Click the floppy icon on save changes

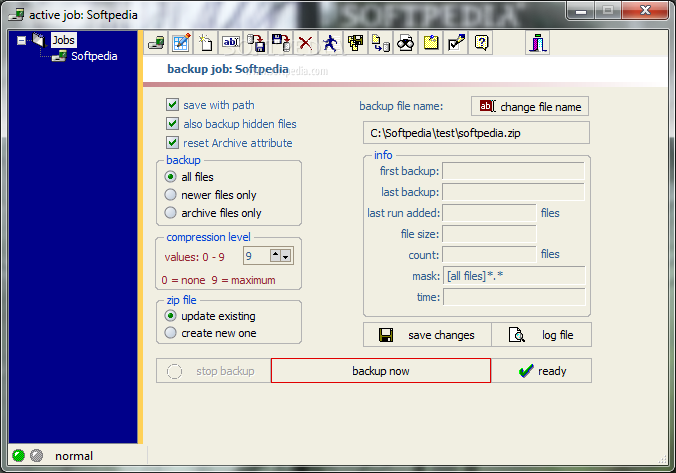point(386,335)
